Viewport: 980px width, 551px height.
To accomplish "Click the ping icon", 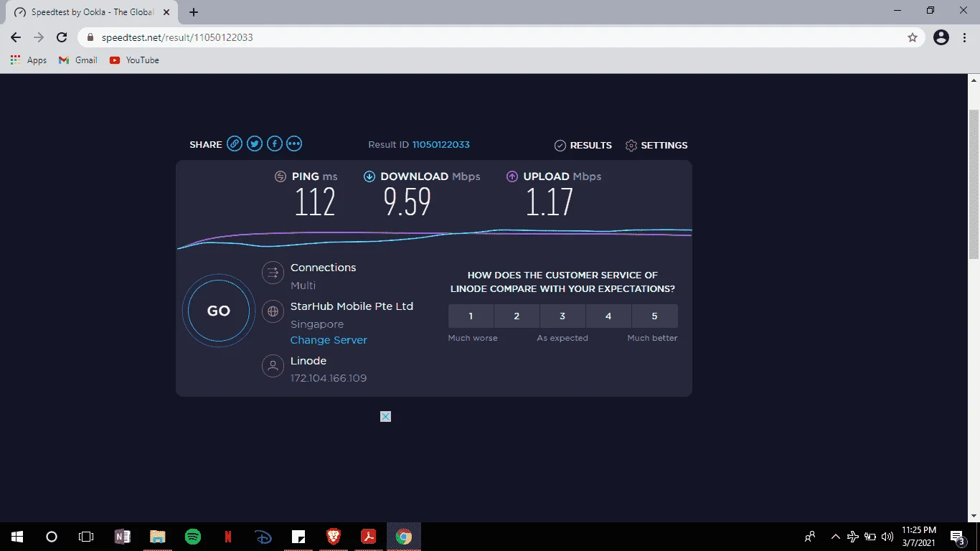I will pos(281,176).
